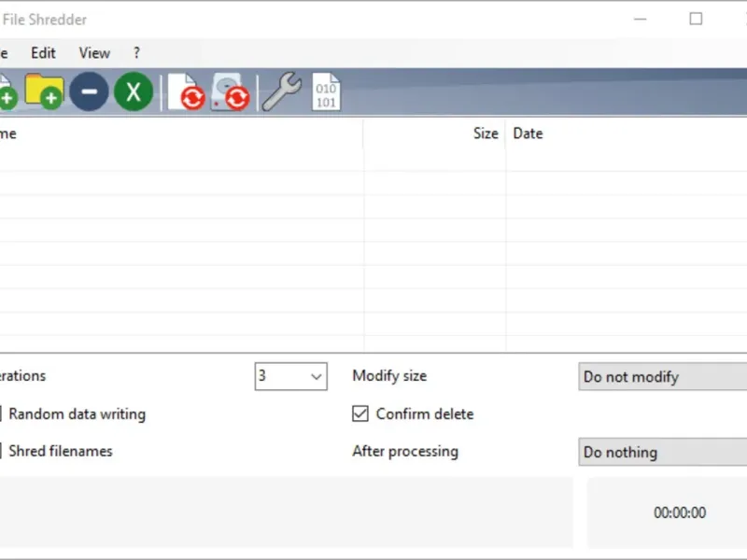Viewport: 747px width, 560px height.
Task: Click the Modify size label
Action: coord(389,376)
